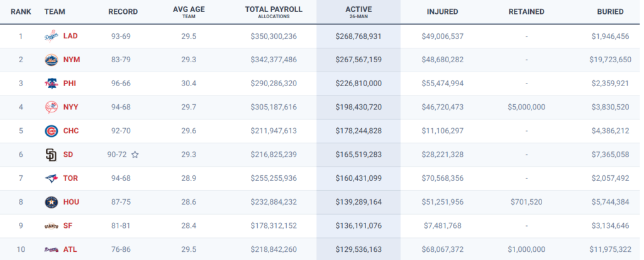Open the ATL team link

(x=70, y=249)
